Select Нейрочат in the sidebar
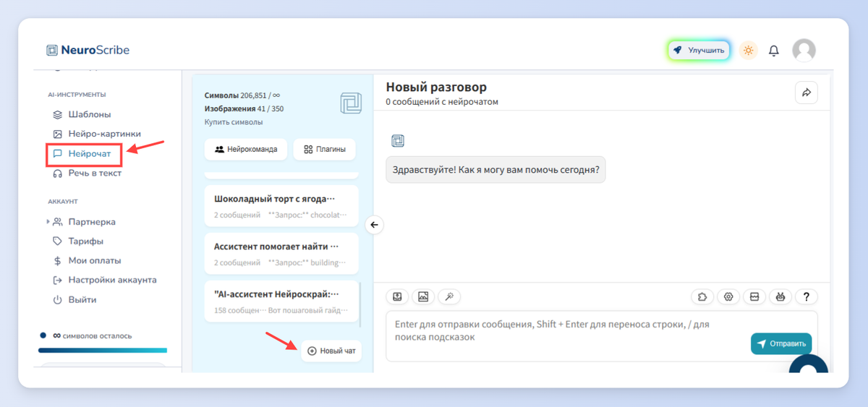Screen dimensions: 868x407 tap(81, 153)
